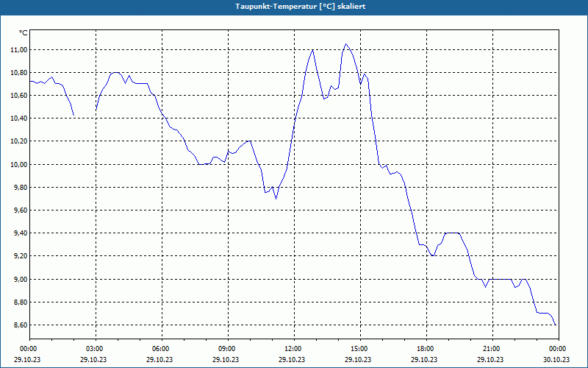The image size is (588, 368).
Task: Select the '09:00' time axis label
Action: tap(228, 349)
